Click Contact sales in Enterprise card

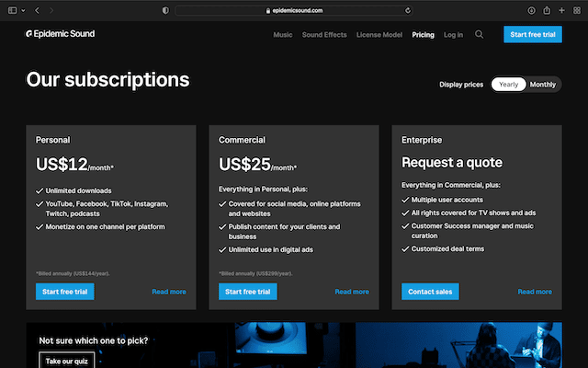(x=430, y=292)
